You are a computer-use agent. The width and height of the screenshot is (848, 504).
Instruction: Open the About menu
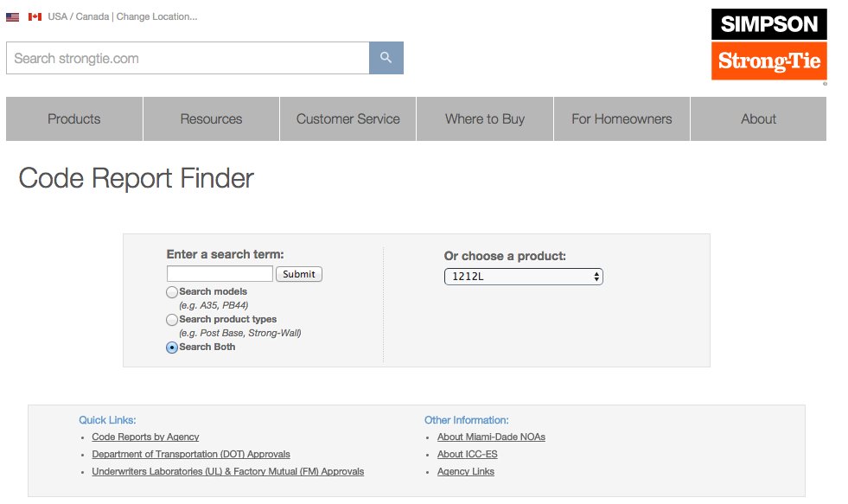click(758, 119)
